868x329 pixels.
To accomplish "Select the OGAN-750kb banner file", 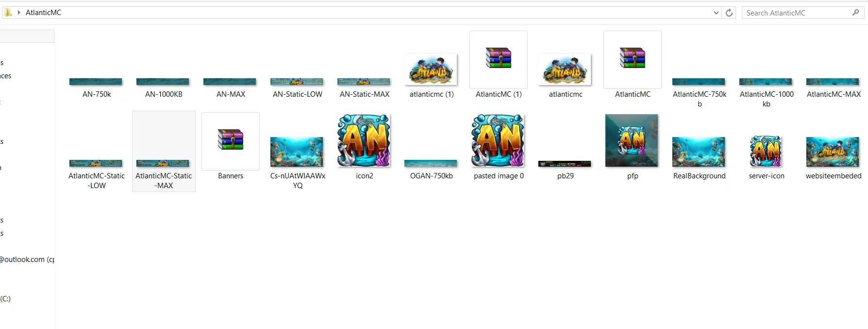I will 431,163.
